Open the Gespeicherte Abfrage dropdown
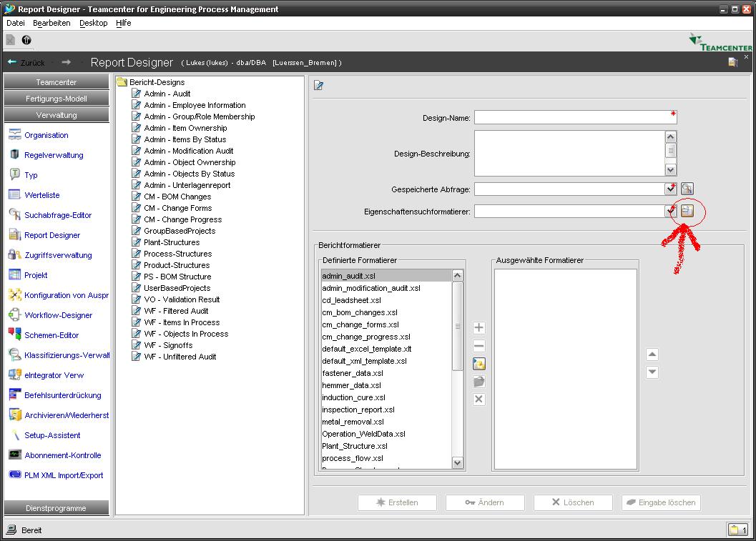The height and width of the screenshot is (541, 756). pyautogui.click(x=671, y=189)
